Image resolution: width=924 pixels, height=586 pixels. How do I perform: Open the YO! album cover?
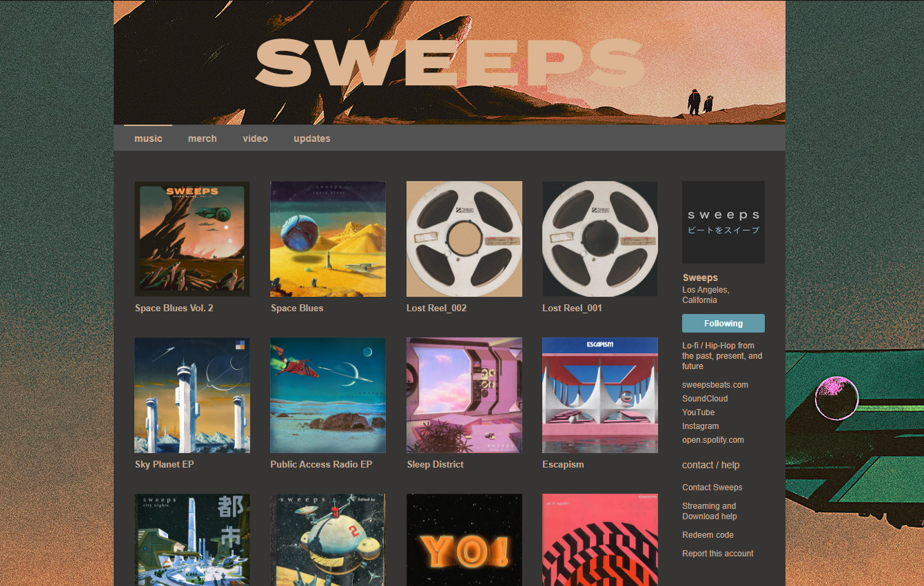click(x=464, y=540)
